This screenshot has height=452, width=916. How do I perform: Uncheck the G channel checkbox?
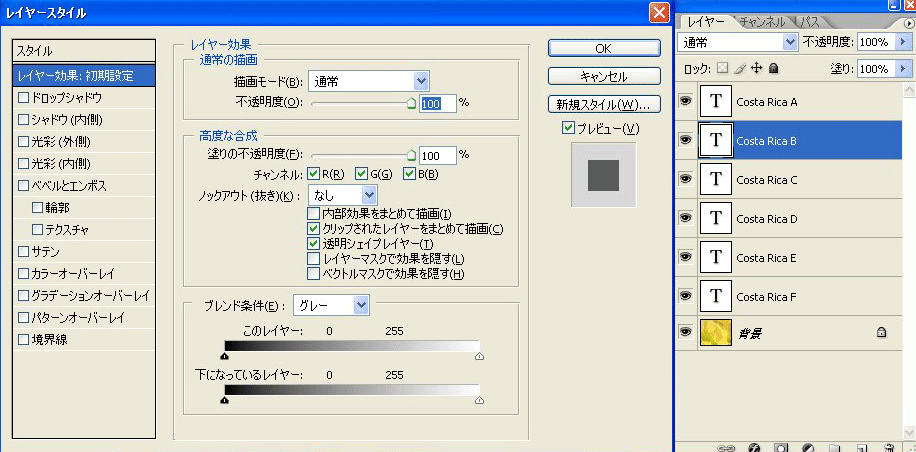coord(361,173)
